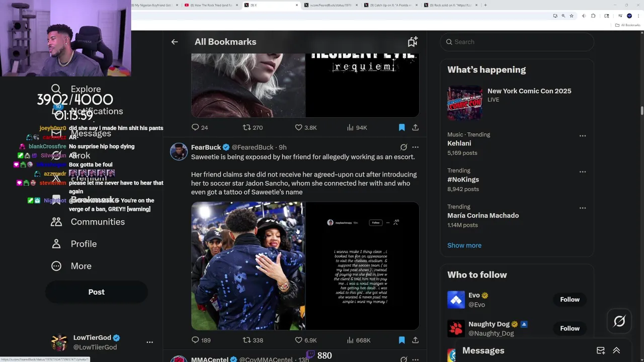The image size is (644, 362).
Task: Open More menu in sidebar
Action: pyautogui.click(x=71, y=266)
